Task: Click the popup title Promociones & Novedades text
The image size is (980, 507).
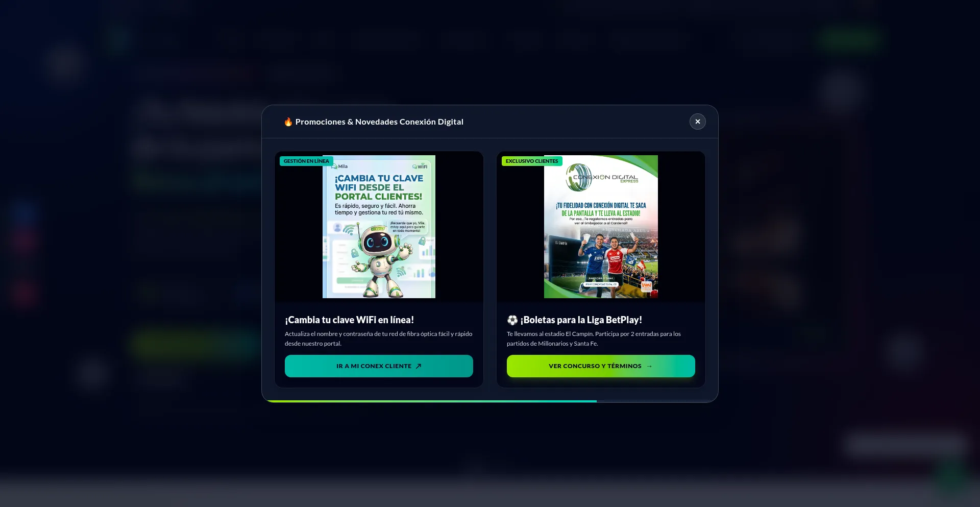Action: click(379, 122)
